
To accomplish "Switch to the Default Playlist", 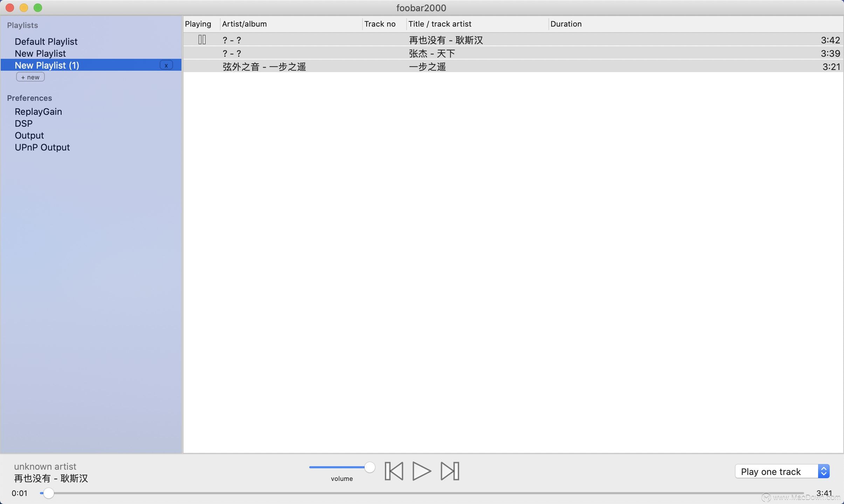I will (x=46, y=41).
